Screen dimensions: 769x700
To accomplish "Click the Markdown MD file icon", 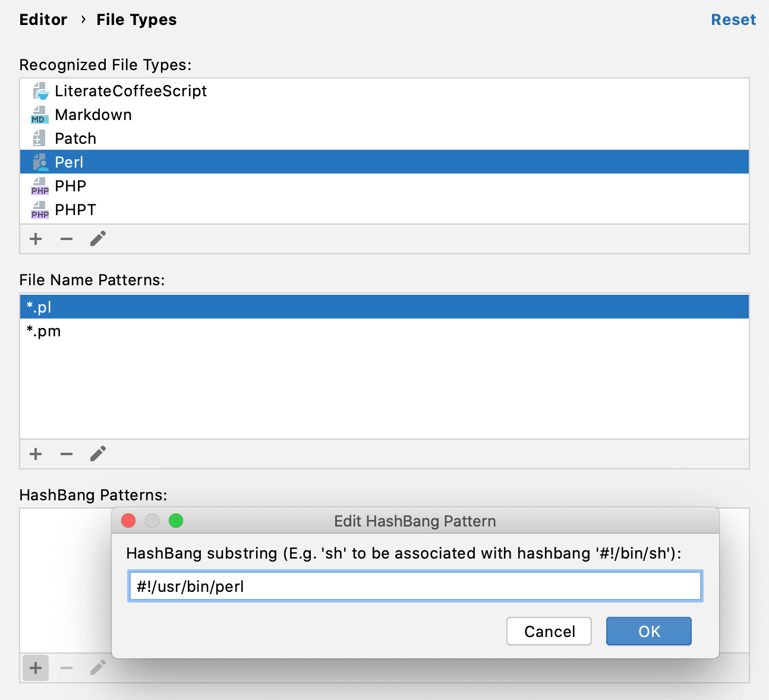I will pos(40,115).
